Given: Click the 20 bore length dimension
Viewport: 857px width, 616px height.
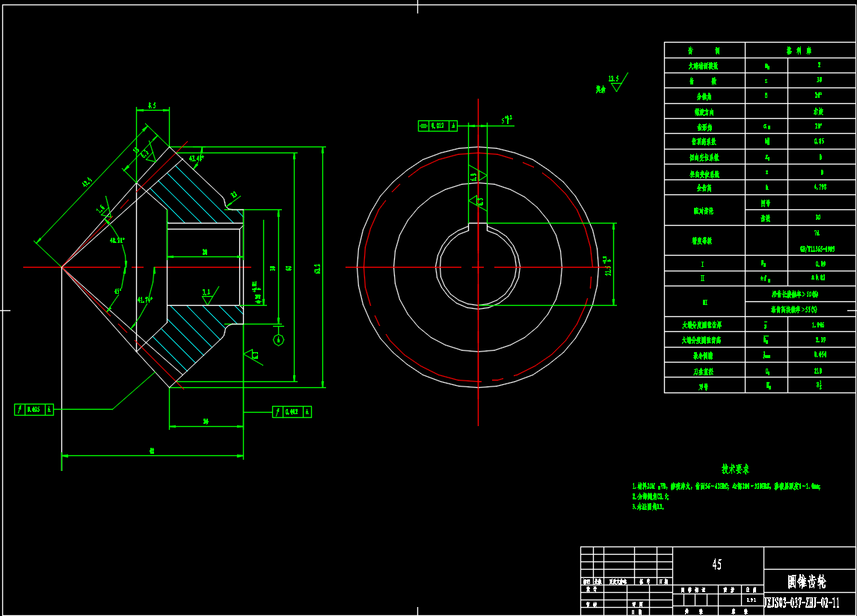Looking at the screenshot, I should point(205,252).
